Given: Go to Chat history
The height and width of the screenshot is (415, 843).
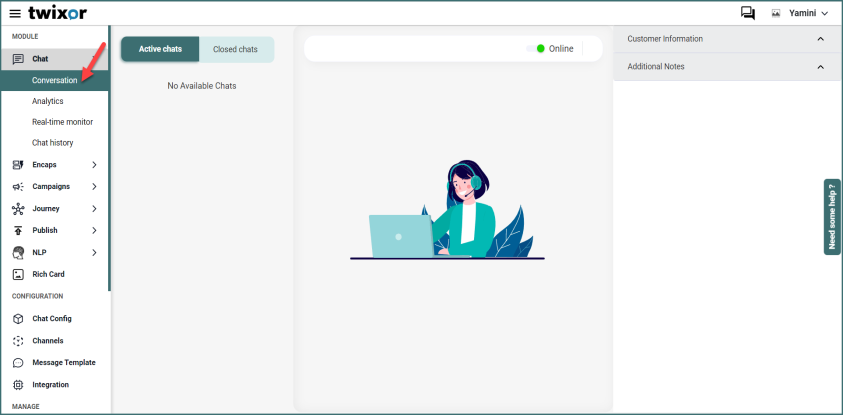Looking at the screenshot, I should click(52, 143).
